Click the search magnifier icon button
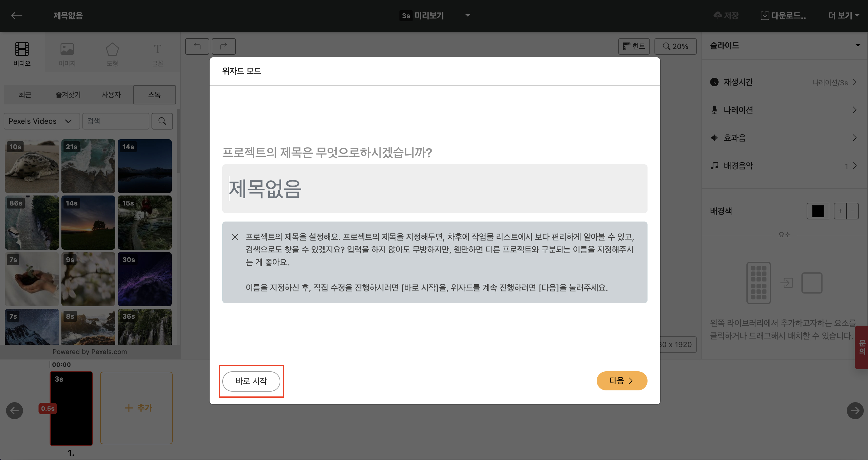Image resolution: width=868 pixels, height=460 pixels. pos(162,121)
